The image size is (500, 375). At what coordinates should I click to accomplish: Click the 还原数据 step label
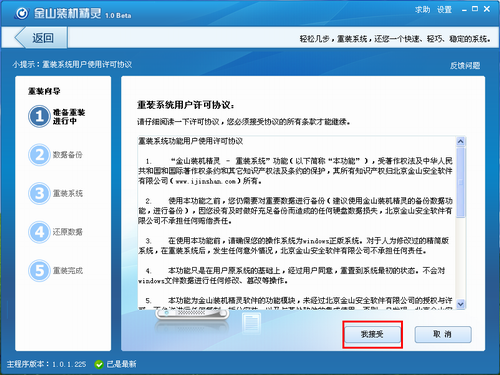67,232
